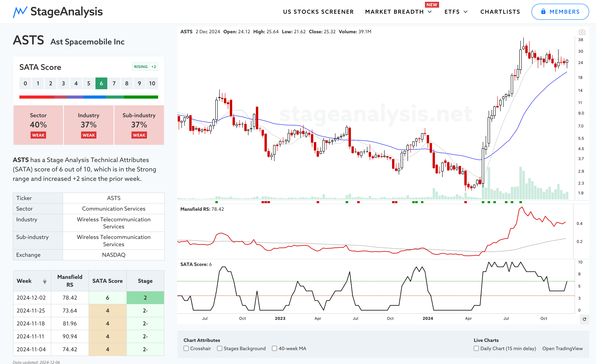
Task: Click the 2024-11-25 week row
Action: click(x=89, y=311)
